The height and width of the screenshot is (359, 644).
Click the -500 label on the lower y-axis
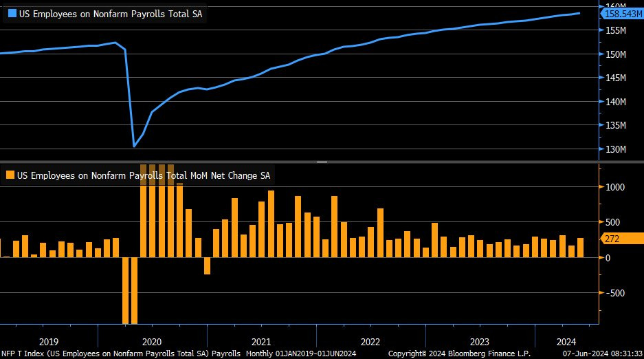pos(614,293)
